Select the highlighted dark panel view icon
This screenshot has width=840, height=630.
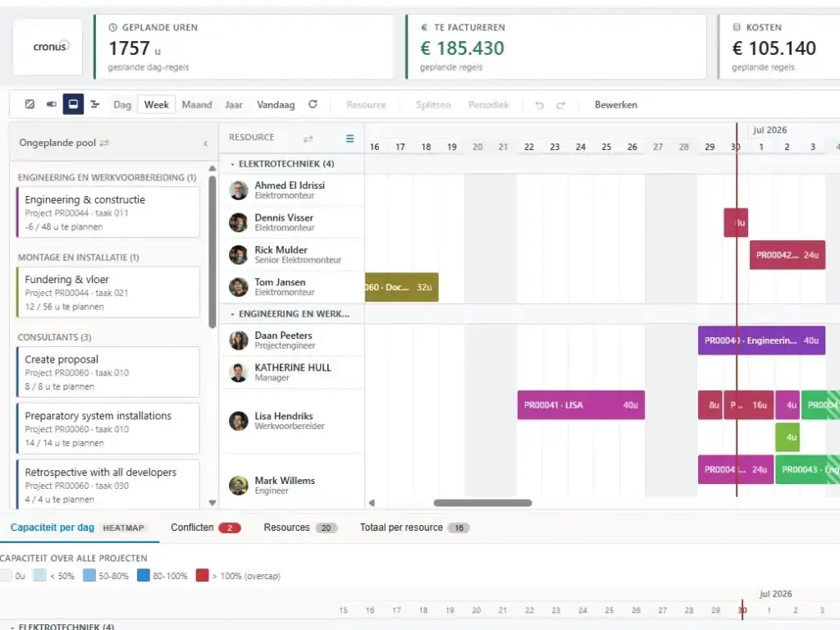pos(73,104)
